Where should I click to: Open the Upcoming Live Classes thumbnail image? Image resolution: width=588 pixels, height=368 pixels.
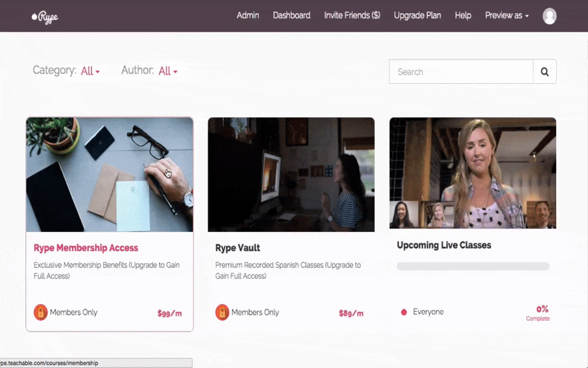pos(473,173)
